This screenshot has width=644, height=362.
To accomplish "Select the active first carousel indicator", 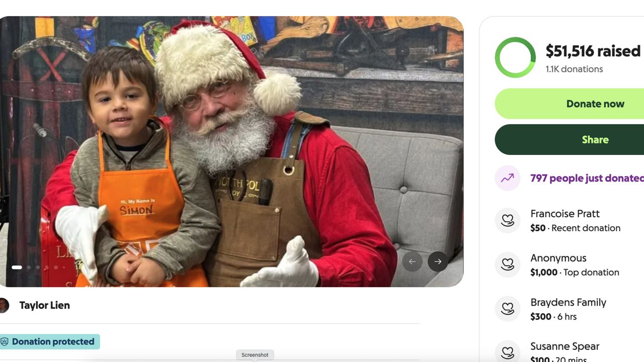I will [17, 267].
